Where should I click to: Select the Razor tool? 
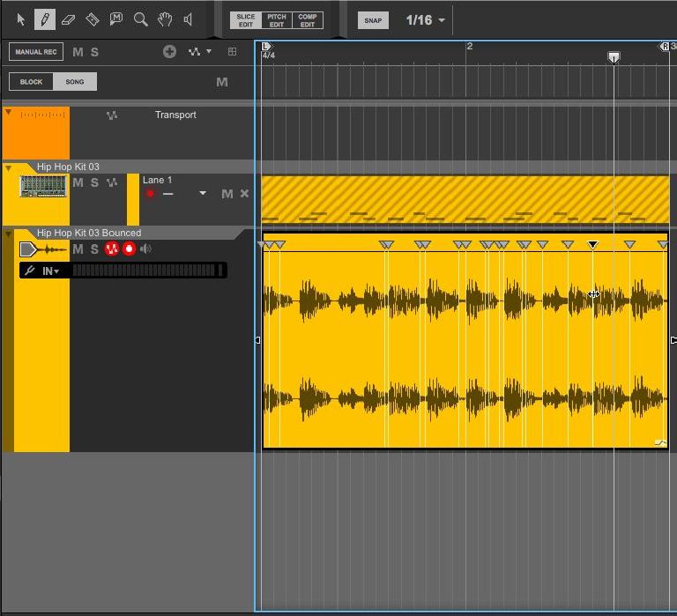pos(93,20)
